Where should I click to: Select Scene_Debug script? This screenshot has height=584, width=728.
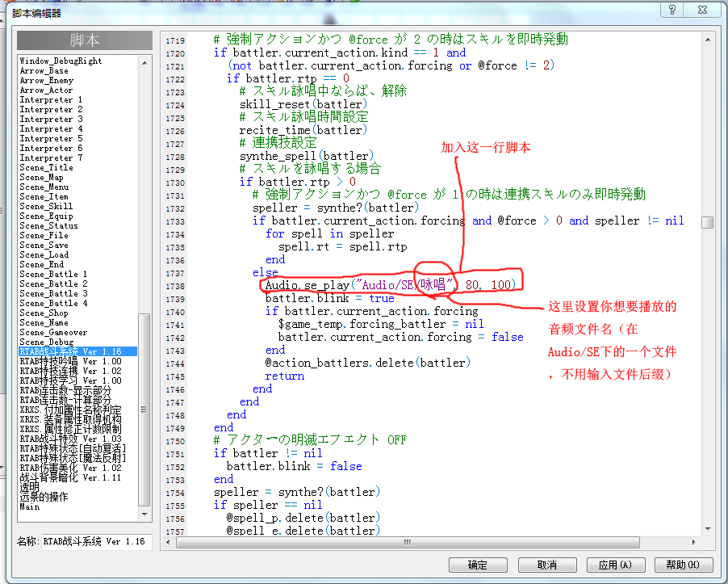pos(47,342)
